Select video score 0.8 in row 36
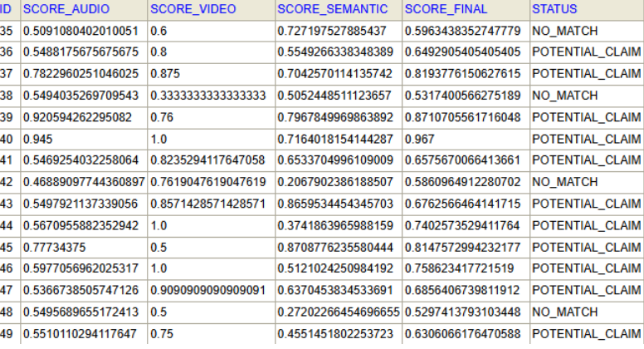 [x=159, y=52]
